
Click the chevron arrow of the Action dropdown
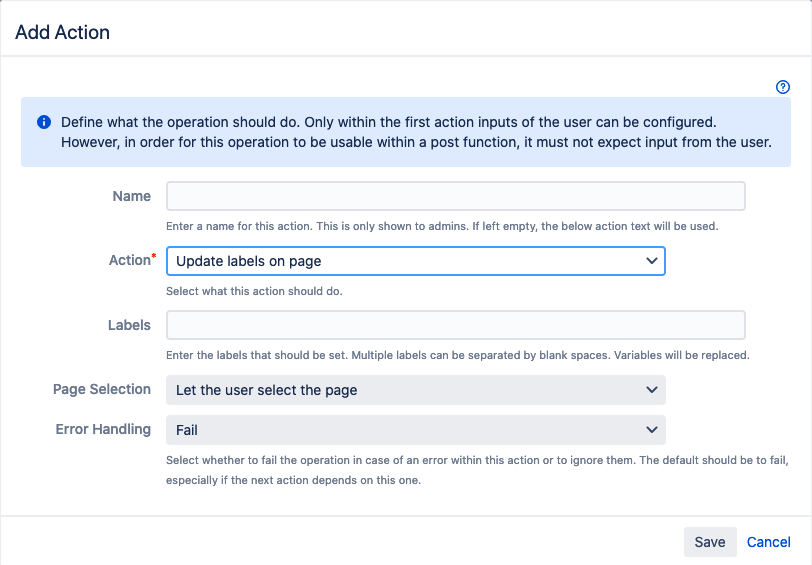click(652, 261)
